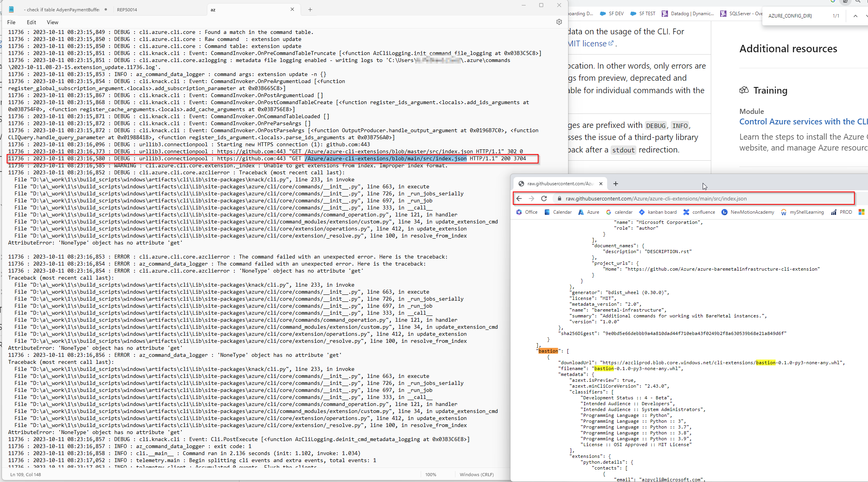Open a new browser tab
868x482 pixels.
tap(616, 184)
